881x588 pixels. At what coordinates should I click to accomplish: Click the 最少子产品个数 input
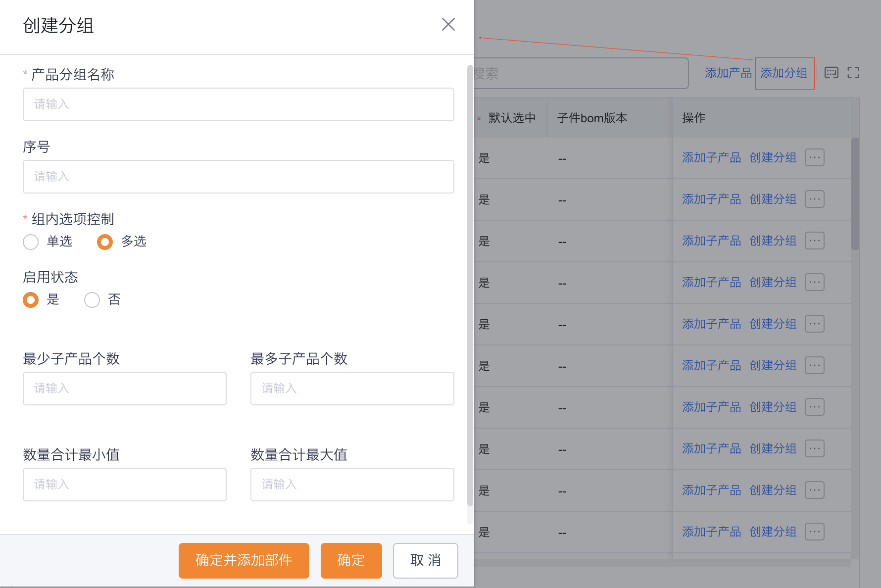point(124,389)
